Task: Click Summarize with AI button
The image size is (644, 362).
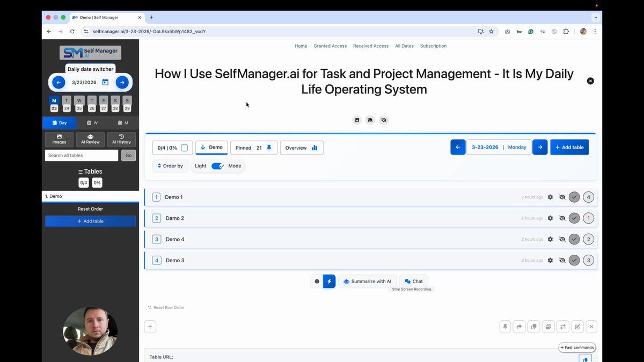Action: [368, 281]
